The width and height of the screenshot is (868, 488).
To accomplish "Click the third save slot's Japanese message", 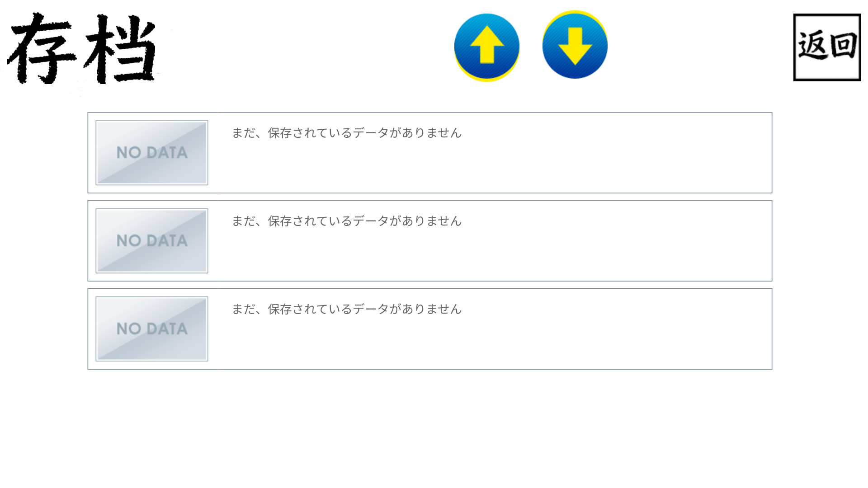I will [346, 309].
